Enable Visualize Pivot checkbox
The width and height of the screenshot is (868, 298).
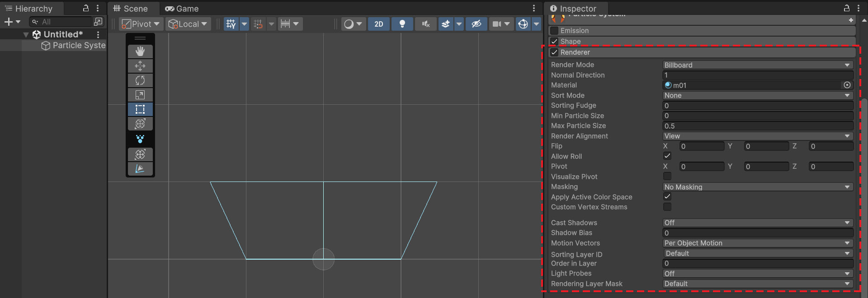(x=667, y=176)
